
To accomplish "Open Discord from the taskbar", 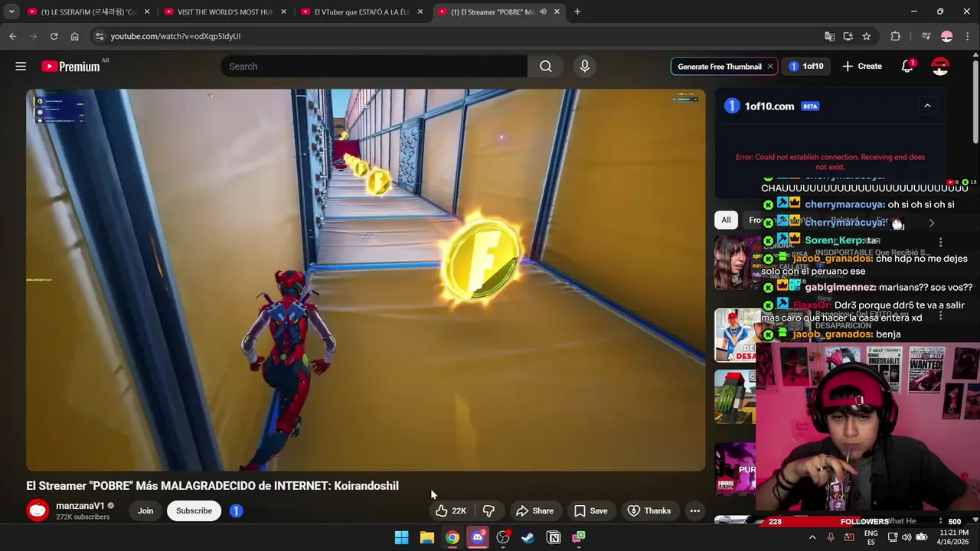I will point(478,537).
